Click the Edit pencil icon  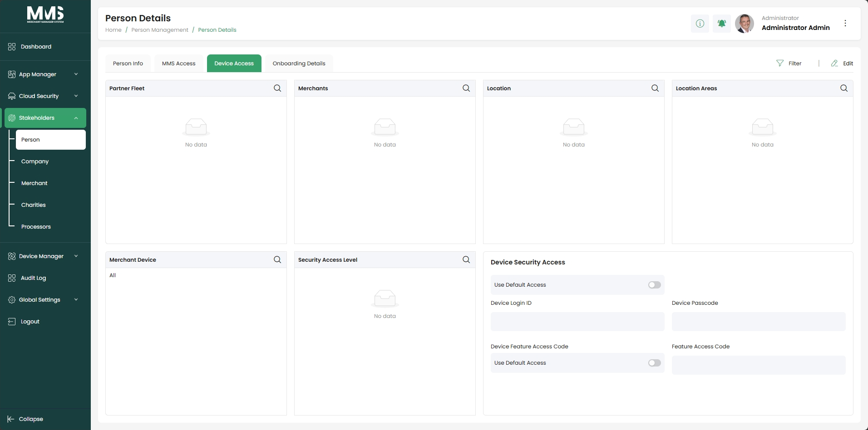(x=834, y=64)
